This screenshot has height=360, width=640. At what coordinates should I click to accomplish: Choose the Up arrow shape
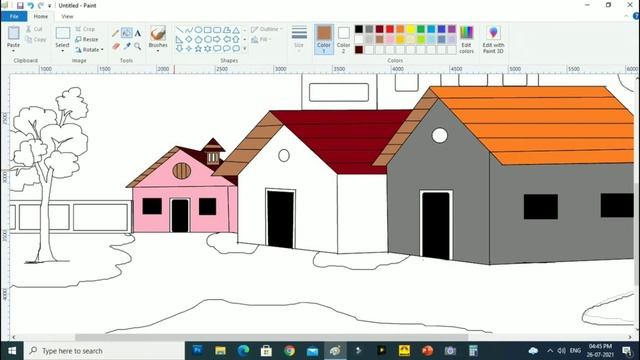[x=236, y=40]
